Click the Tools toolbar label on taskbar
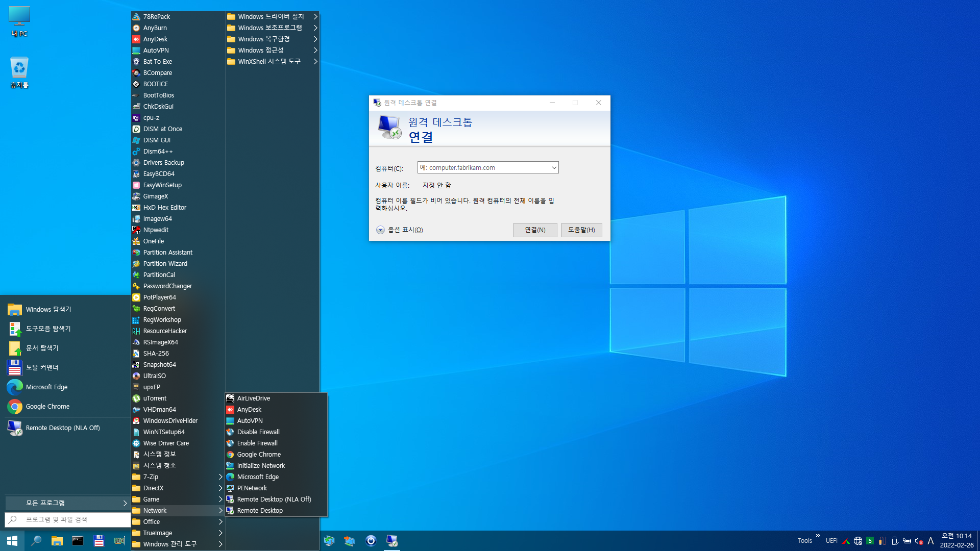This screenshot has width=980, height=551. pyautogui.click(x=804, y=541)
